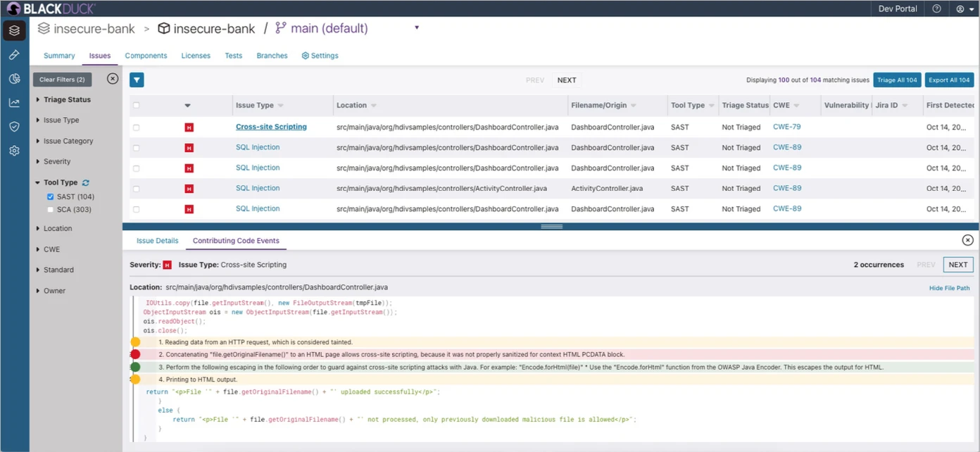Click the shield icon in left sidebar
Image resolution: width=980 pixels, height=452 pixels.
(14, 127)
